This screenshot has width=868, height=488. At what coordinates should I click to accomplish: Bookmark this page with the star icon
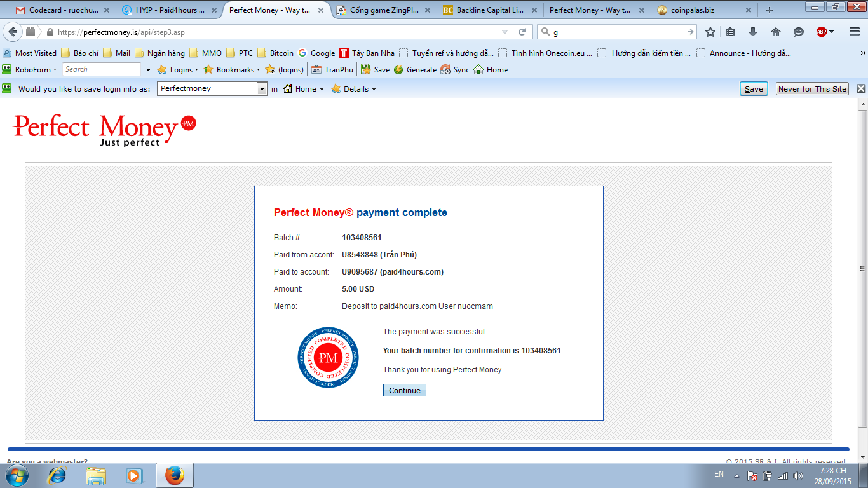[710, 32]
